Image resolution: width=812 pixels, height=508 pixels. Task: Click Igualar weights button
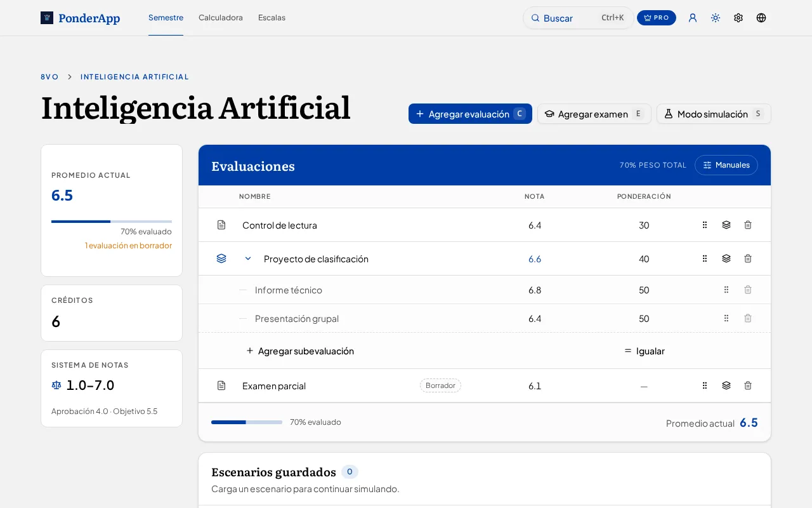(644, 351)
